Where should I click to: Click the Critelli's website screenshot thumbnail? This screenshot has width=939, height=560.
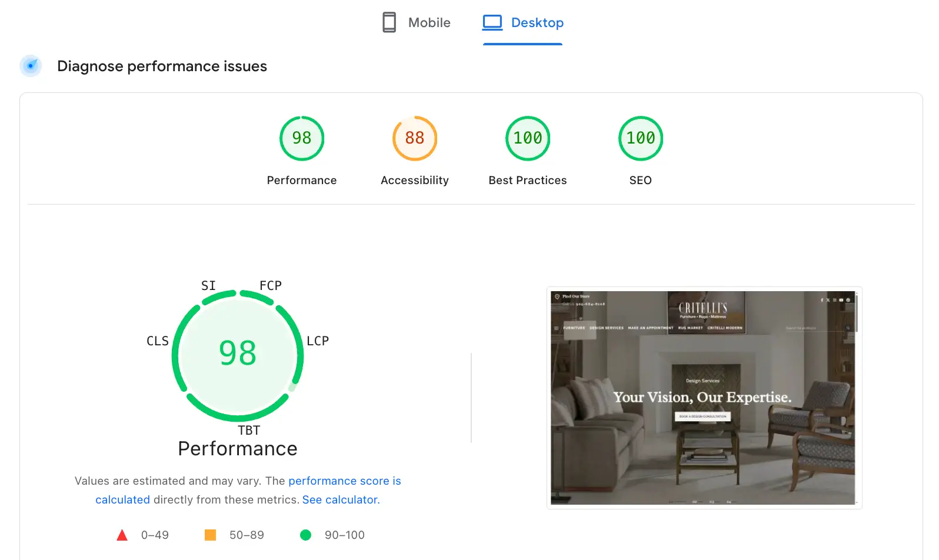pyautogui.click(x=704, y=398)
